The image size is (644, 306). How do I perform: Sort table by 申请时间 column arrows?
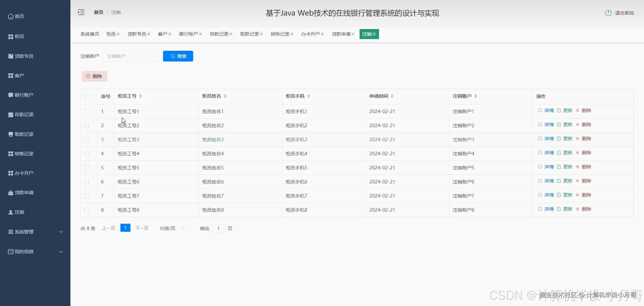(x=392, y=96)
